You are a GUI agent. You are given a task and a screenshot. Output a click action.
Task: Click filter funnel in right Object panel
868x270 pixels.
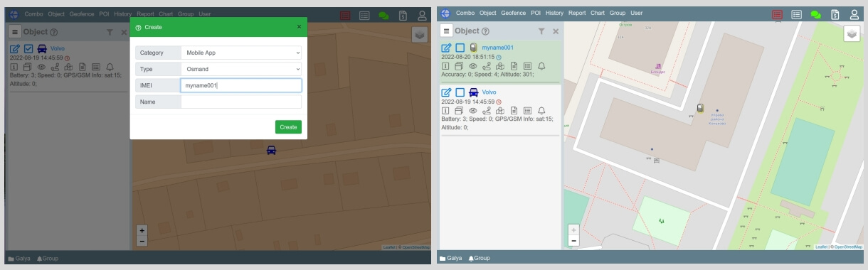coord(542,32)
